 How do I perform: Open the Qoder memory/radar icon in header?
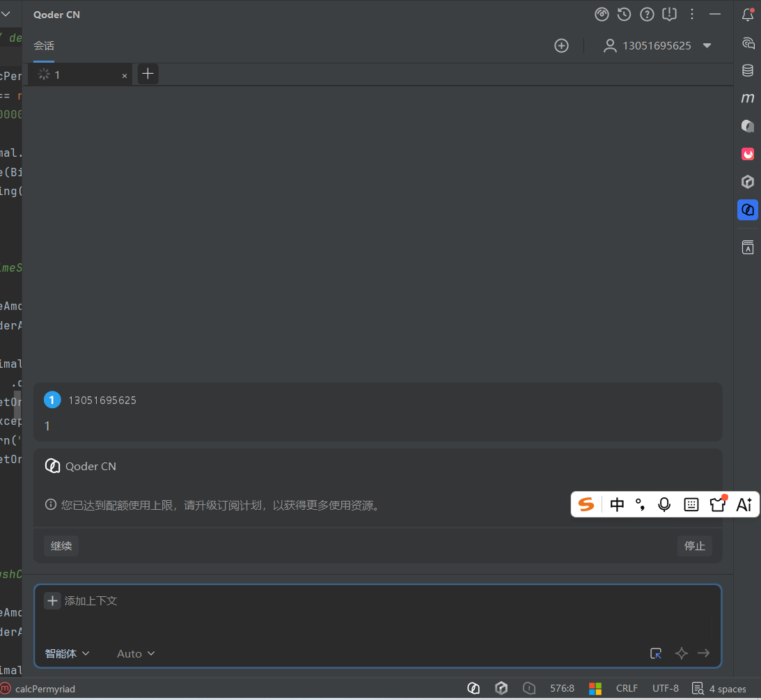click(602, 15)
